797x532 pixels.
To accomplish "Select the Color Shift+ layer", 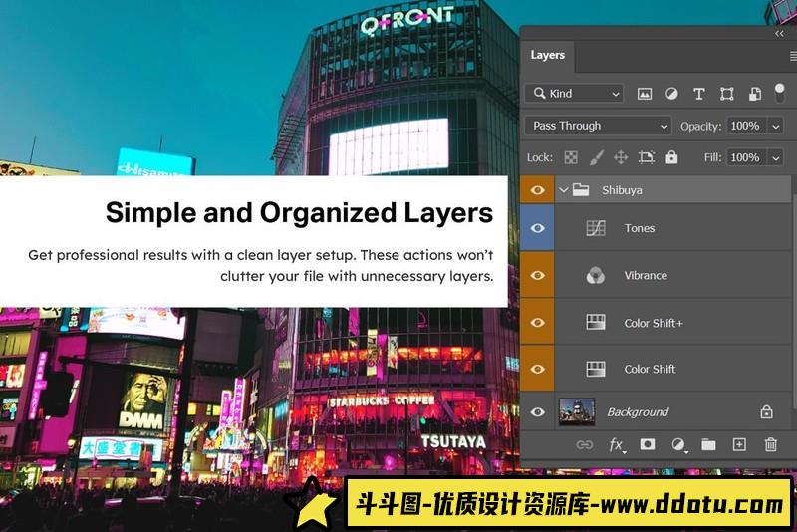I will (654, 323).
